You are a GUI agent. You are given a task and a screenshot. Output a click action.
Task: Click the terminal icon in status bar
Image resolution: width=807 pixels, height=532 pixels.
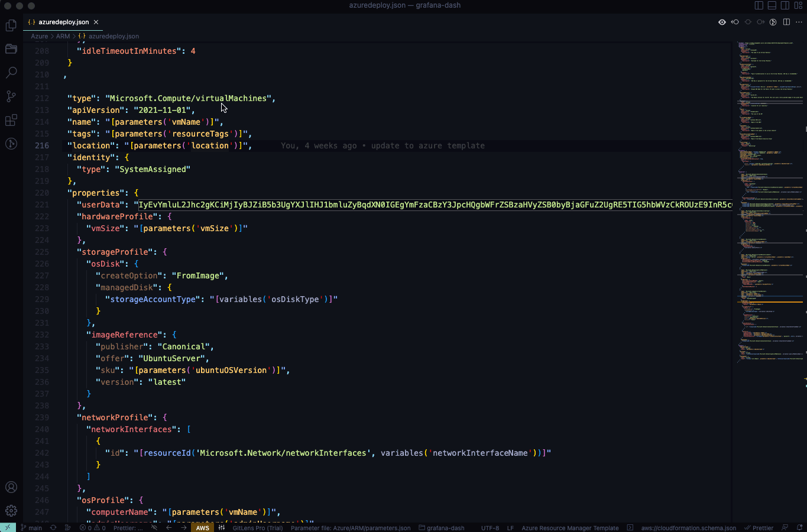(x=630, y=527)
